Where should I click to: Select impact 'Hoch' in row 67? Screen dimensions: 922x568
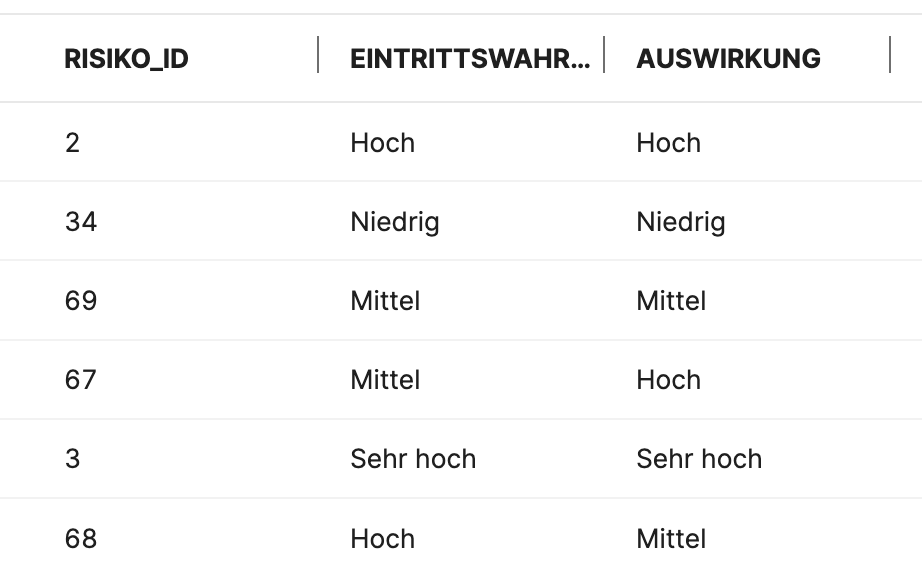[x=668, y=380]
